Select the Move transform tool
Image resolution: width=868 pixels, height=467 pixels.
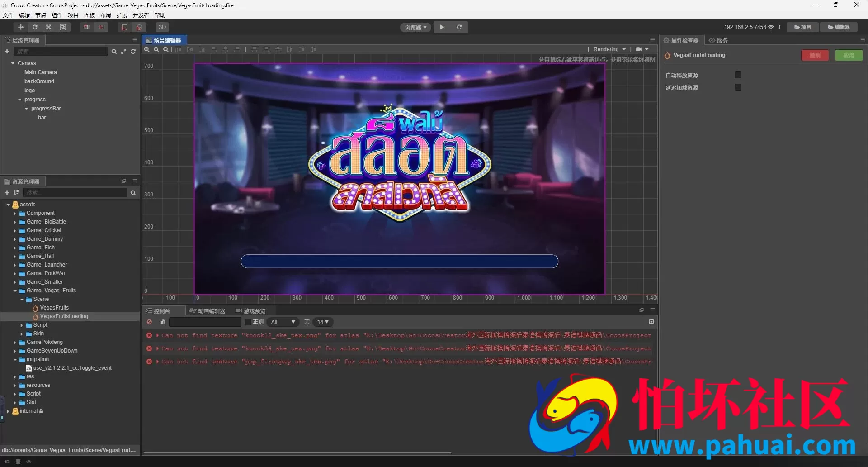click(21, 27)
